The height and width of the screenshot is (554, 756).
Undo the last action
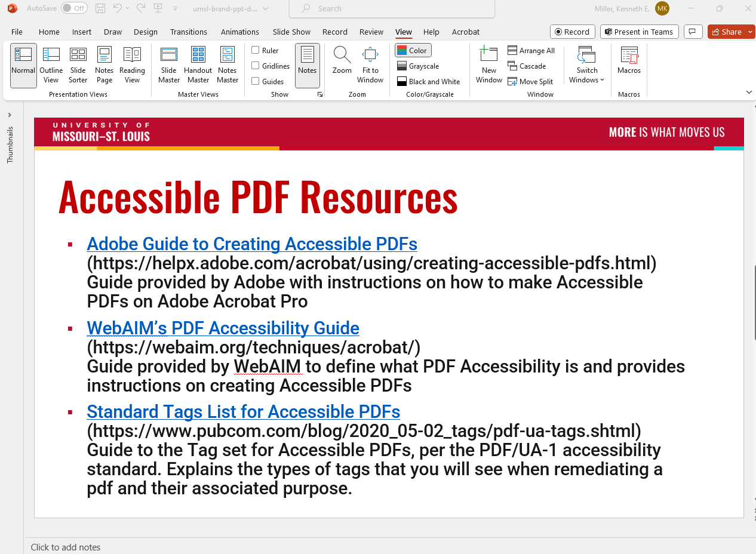118,8
